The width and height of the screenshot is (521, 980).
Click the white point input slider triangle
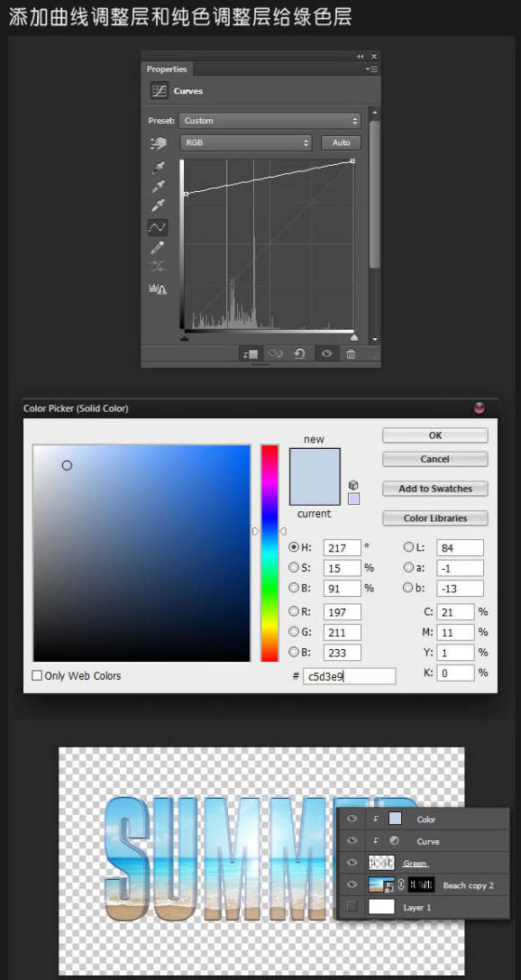353,337
